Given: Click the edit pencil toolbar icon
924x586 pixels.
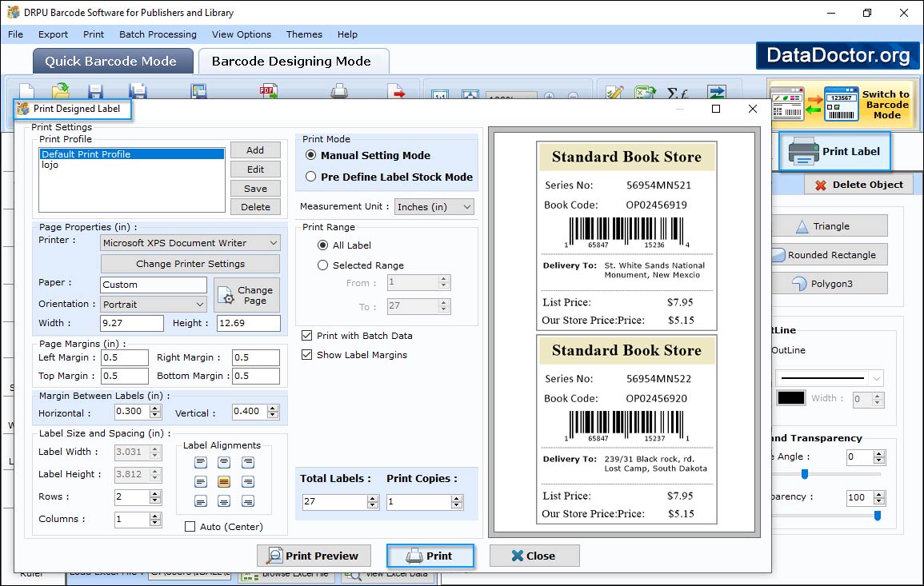Looking at the screenshot, I should (614, 93).
